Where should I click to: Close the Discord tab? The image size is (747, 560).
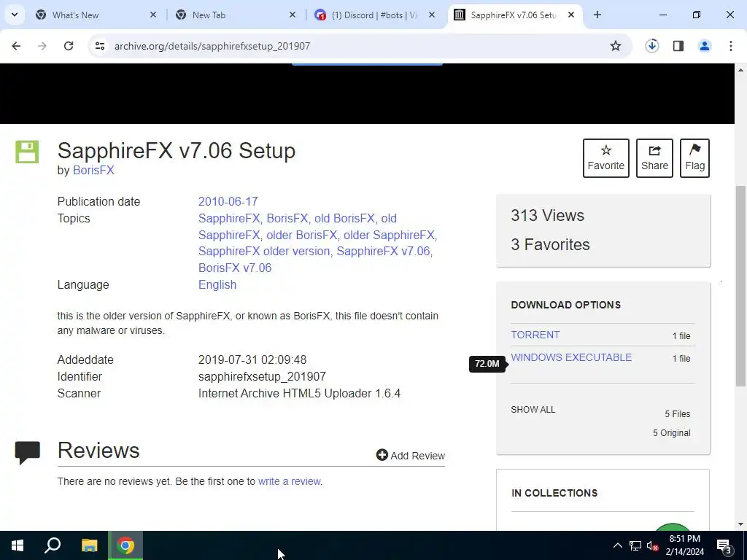point(432,15)
